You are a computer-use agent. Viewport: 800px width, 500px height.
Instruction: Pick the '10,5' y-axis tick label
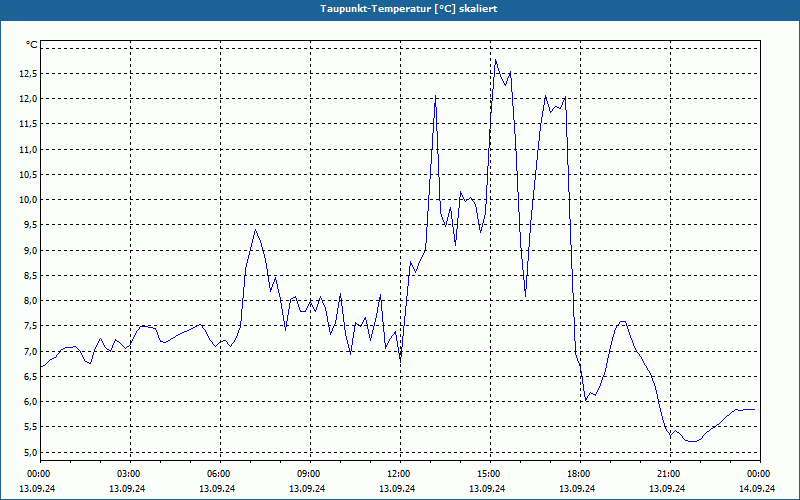28,174
